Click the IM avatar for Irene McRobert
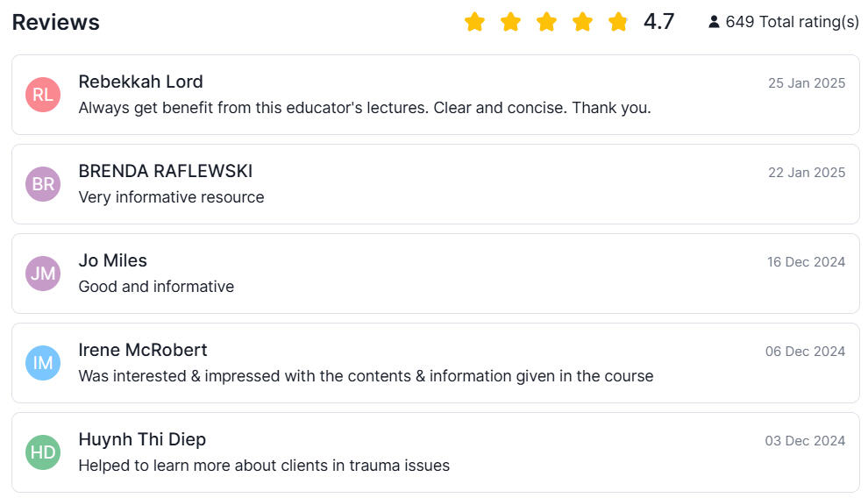 (x=43, y=363)
